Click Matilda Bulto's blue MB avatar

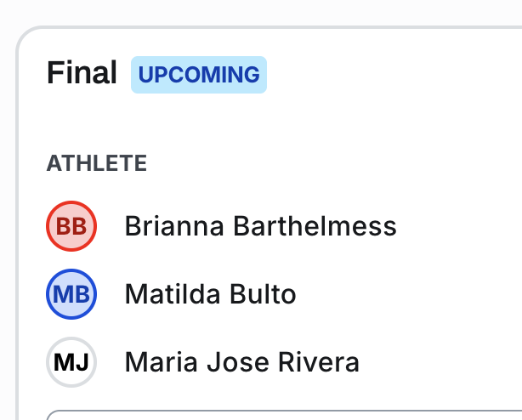click(71, 294)
